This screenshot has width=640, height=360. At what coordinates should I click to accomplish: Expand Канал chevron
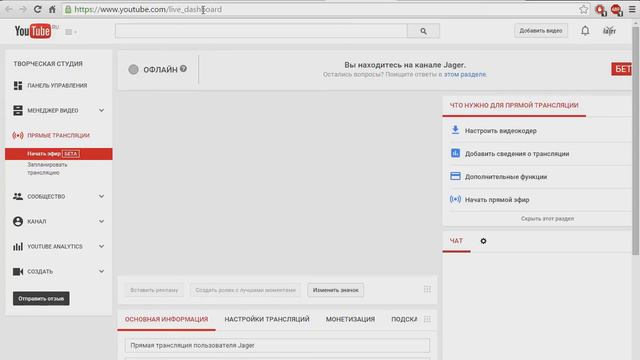click(x=101, y=221)
